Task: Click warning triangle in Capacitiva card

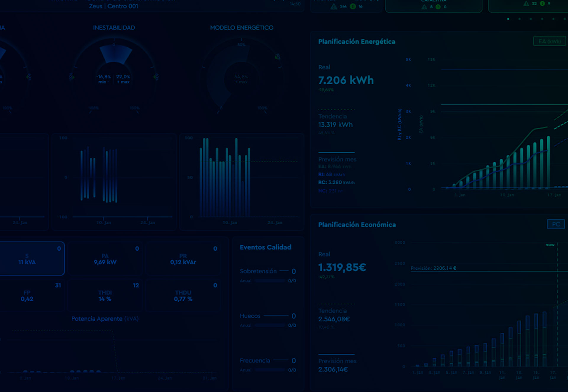Action: [424, 7]
